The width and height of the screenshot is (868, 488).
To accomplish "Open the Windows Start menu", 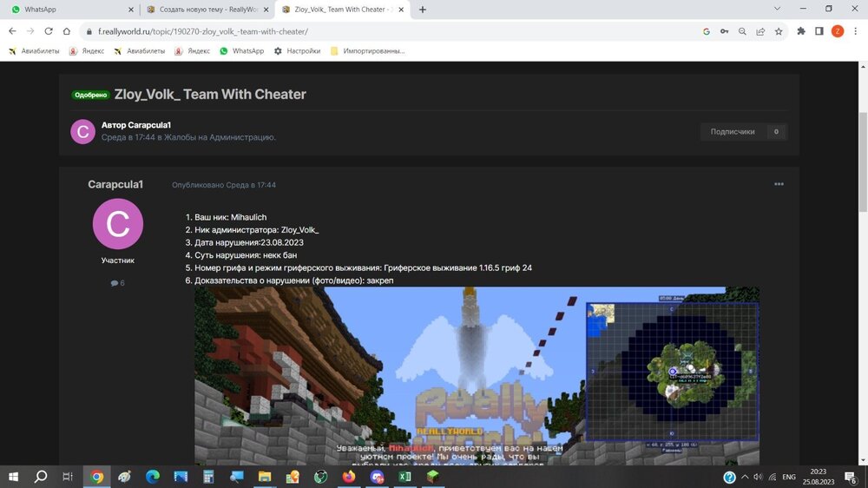I will pyautogui.click(x=13, y=477).
